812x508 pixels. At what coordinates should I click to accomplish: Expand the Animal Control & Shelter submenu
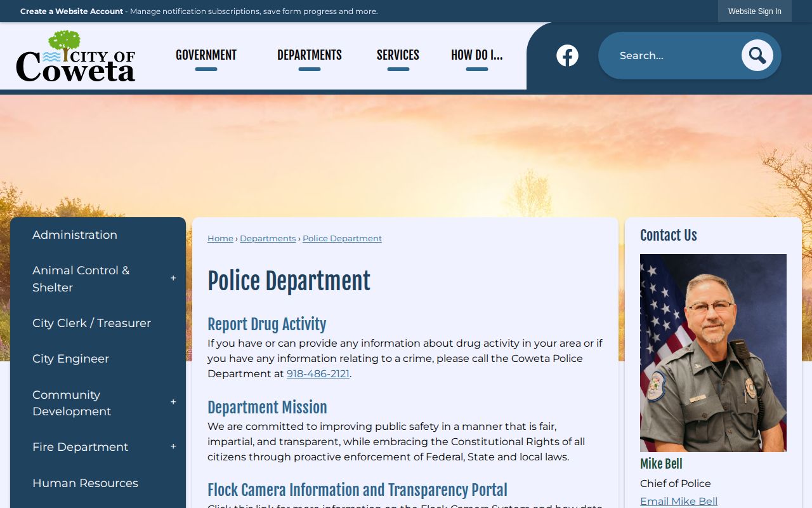(x=173, y=279)
